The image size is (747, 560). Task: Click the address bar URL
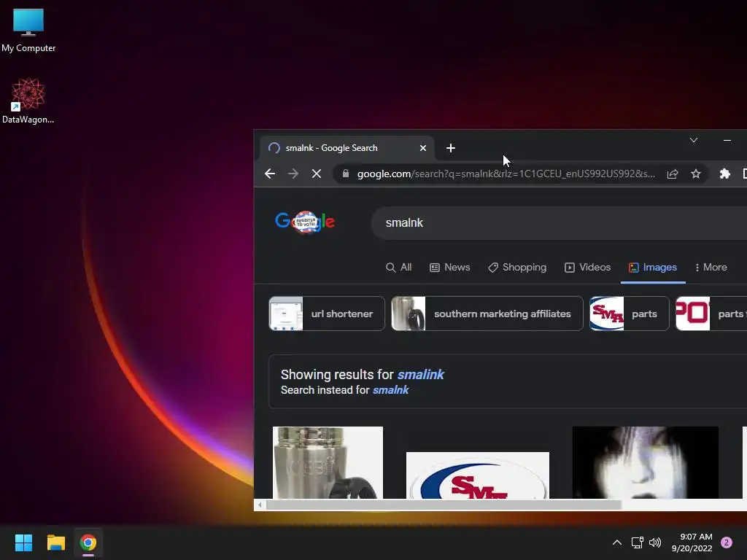[506, 174]
